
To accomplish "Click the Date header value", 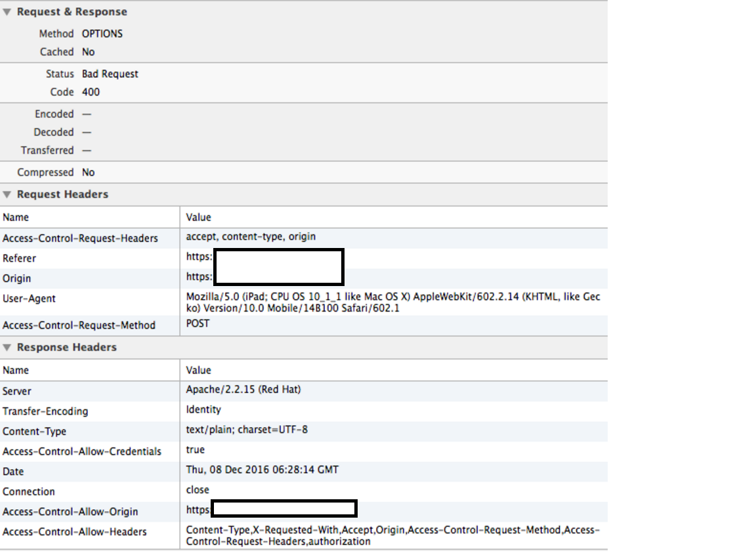I will point(262,470).
